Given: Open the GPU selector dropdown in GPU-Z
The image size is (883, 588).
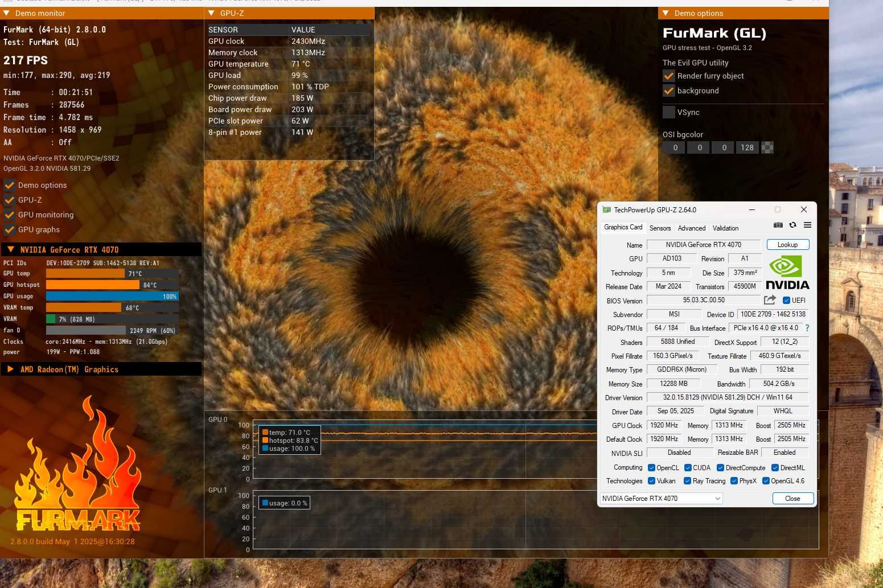Looking at the screenshot, I should point(661,499).
